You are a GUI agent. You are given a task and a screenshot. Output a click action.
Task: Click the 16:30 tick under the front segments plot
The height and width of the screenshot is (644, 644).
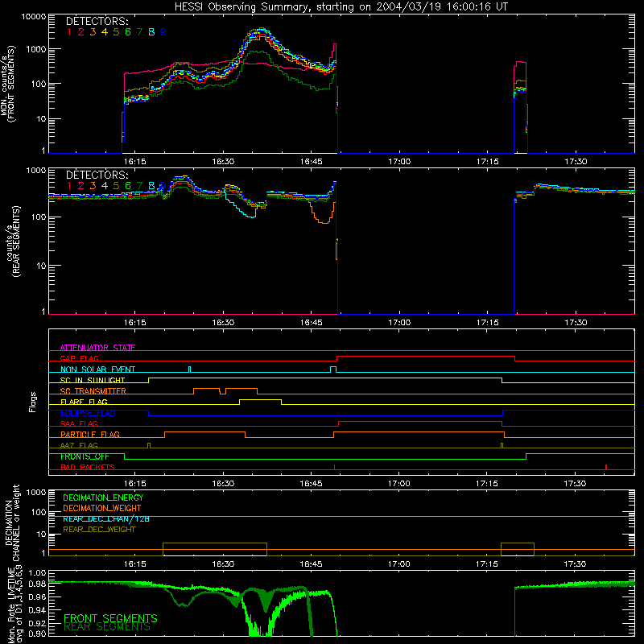223,162
